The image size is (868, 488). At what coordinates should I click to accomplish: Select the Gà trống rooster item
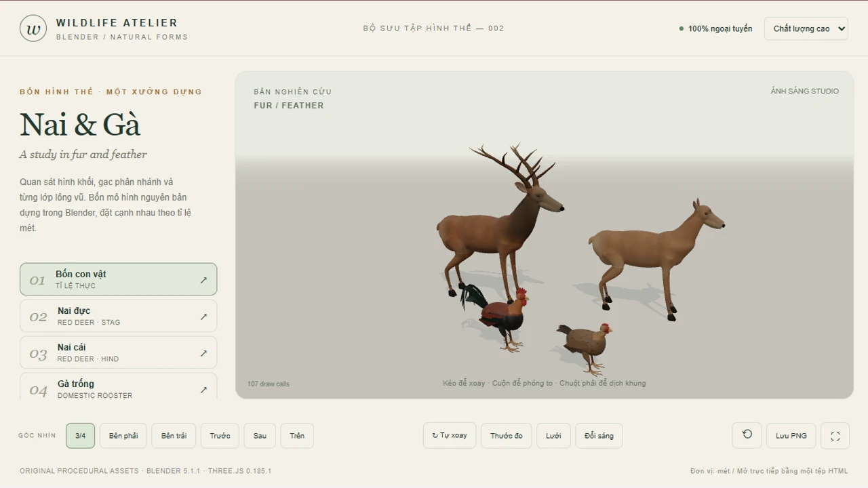119,386
